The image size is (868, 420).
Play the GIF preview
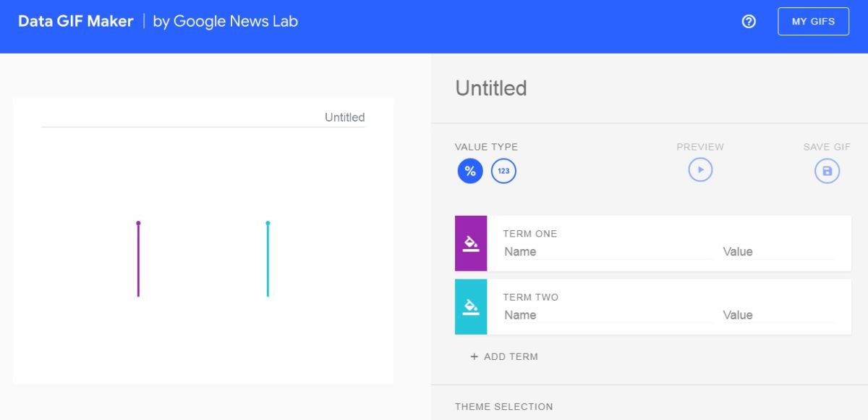[700, 170]
